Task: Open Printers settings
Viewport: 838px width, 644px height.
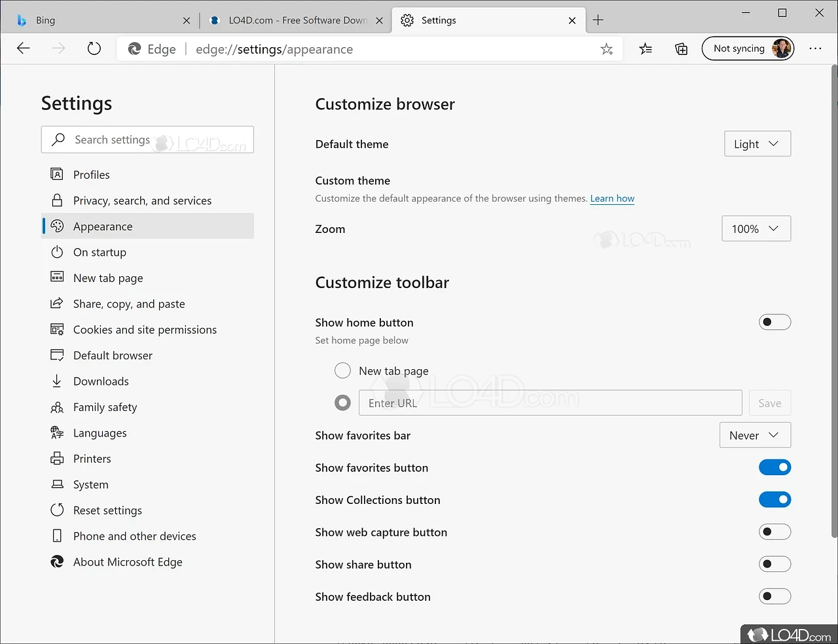Action: 147,459
